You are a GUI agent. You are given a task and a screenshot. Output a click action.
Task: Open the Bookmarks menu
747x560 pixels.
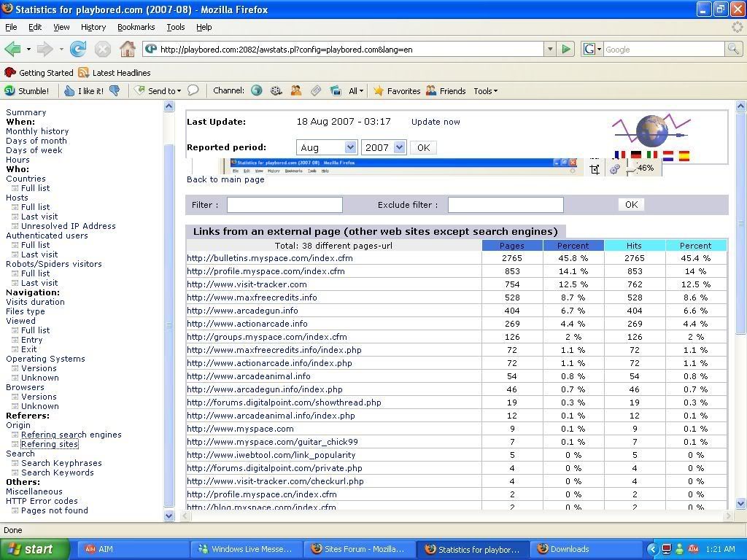pos(136,27)
